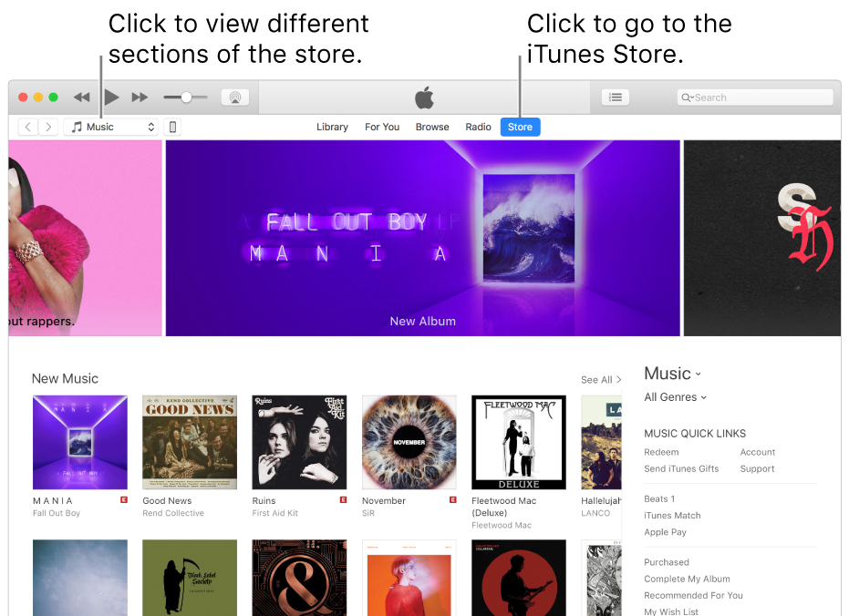Screen dimensions: 849x616
Task: Select the Store tab
Action: pyautogui.click(x=521, y=127)
